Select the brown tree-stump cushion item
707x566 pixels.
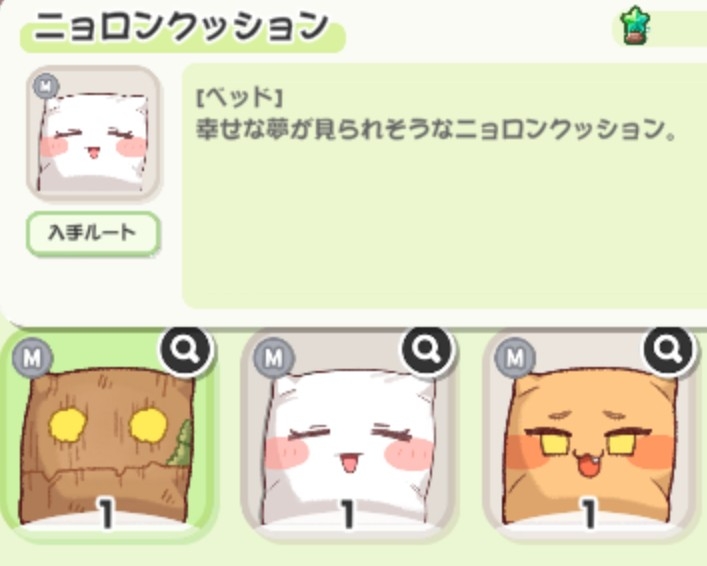click(x=108, y=435)
